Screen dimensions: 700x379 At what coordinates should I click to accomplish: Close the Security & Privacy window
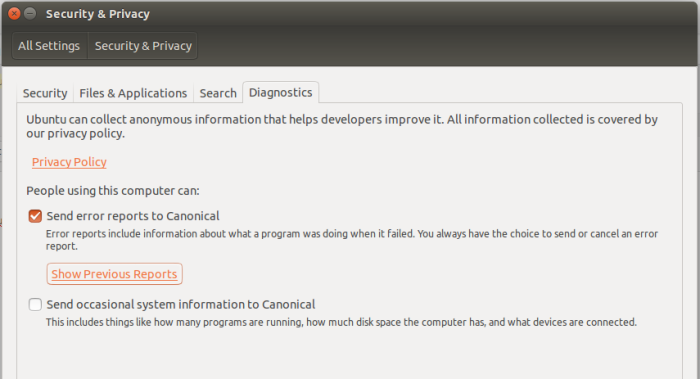tap(14, 14)
